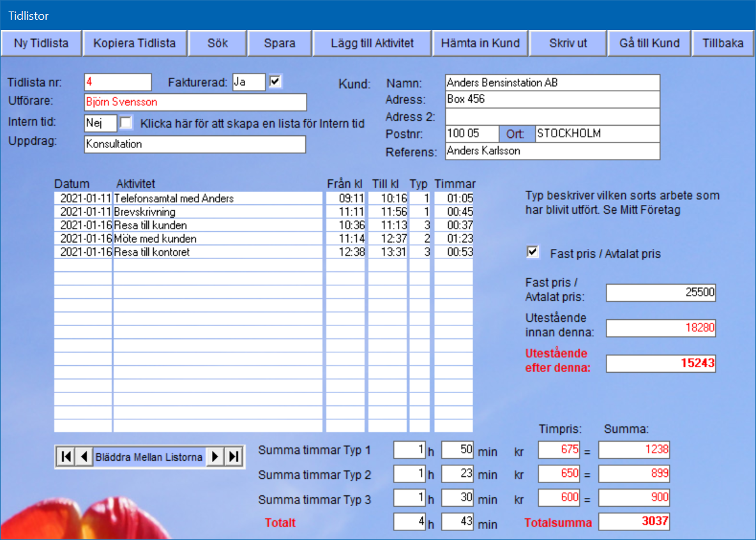The height and width of the screenshot is (540, 756).
Task: Go to the next tidlista
Action: coord(216,457)
